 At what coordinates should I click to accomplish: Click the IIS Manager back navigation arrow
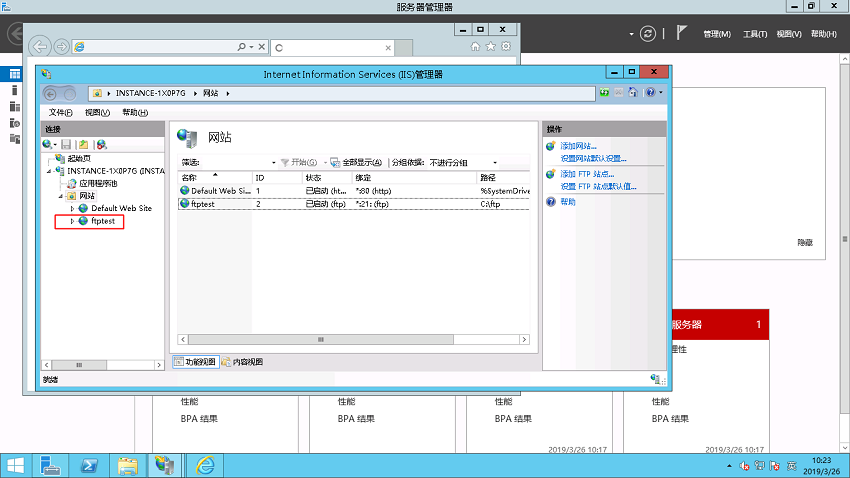[50, 94]
